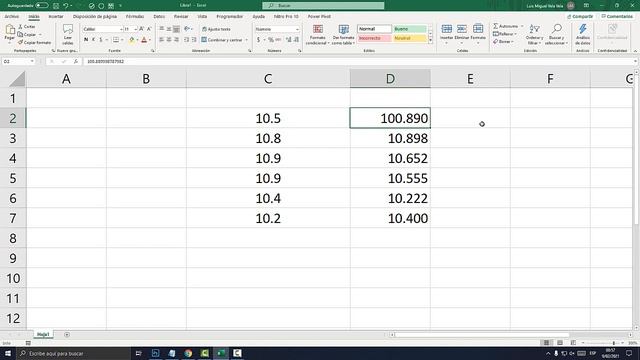Click the Compartir button

coord(580,16)
